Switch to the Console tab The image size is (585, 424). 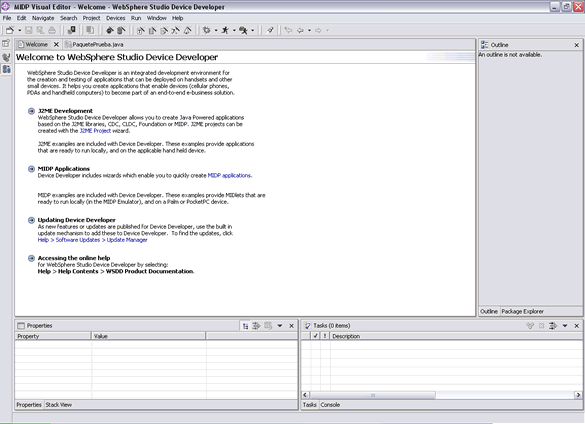(x=330, y=405)
